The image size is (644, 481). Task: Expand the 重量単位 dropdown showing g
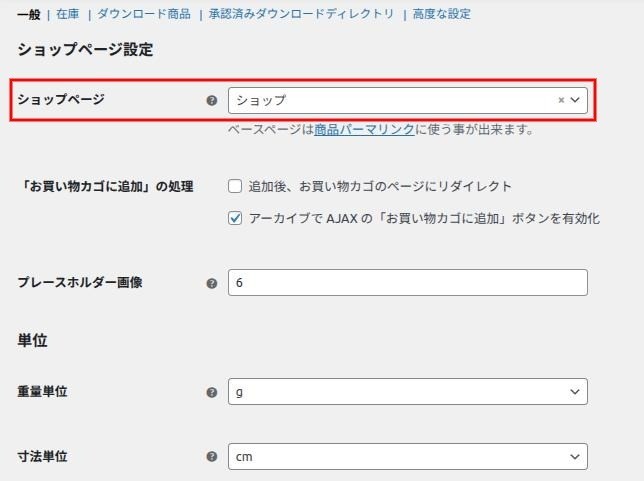coord(407,392)
